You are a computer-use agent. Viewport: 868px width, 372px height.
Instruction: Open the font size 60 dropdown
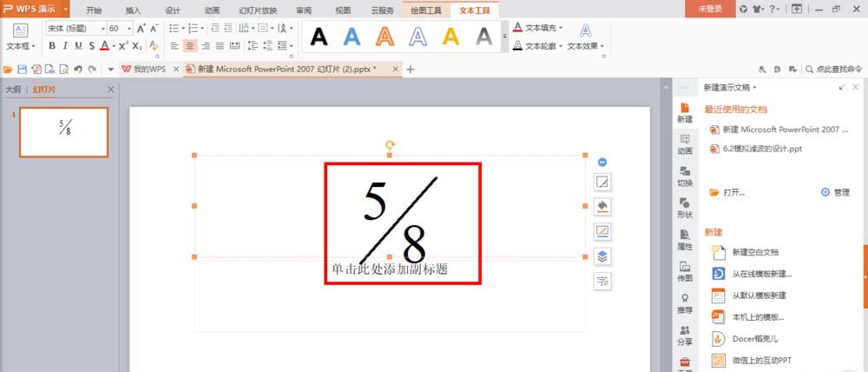point(129,29)
